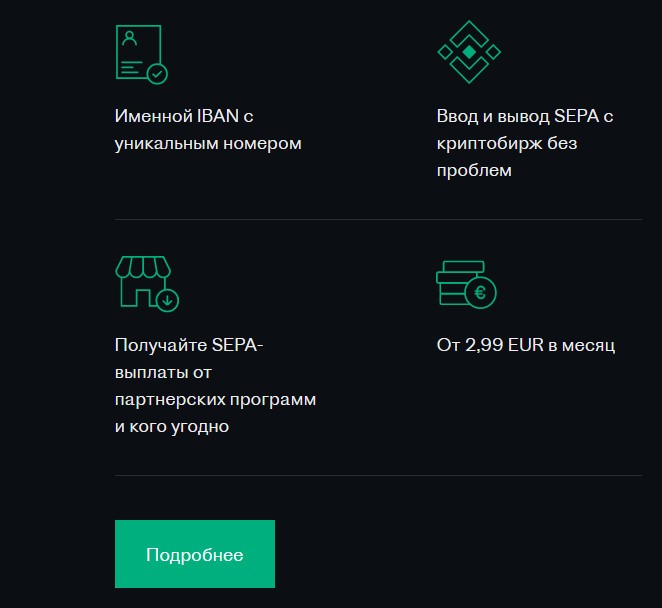Screen dimensions: 662x608
Task: Click the "партнерских программ" text line
Action: point(215,400)
